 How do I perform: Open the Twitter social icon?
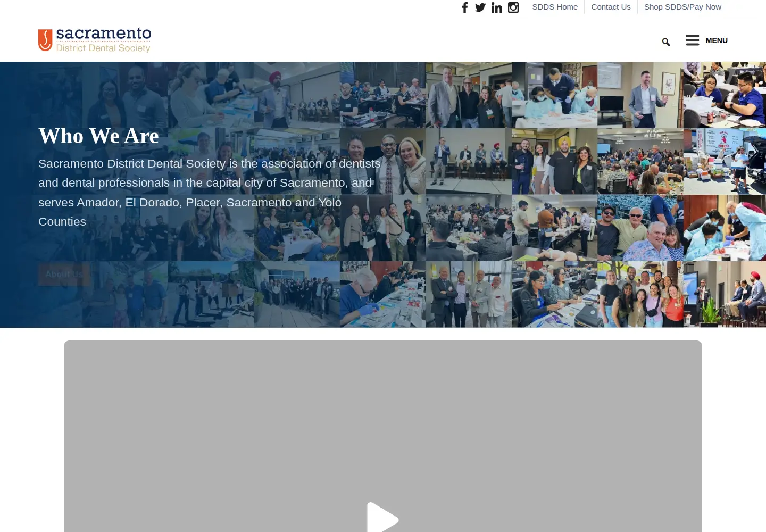pos(480,7)
